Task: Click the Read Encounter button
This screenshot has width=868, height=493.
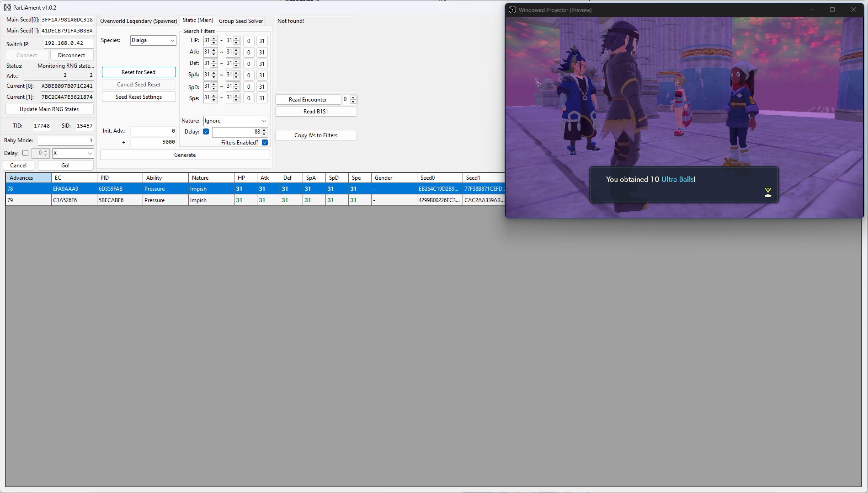Action: pyautogui.click(x=308, y=100)
